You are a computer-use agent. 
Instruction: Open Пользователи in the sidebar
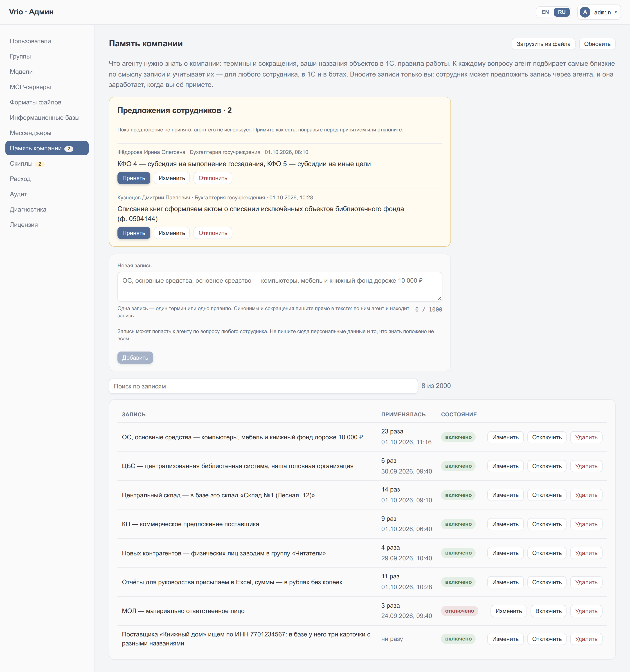tap(47, 41)
